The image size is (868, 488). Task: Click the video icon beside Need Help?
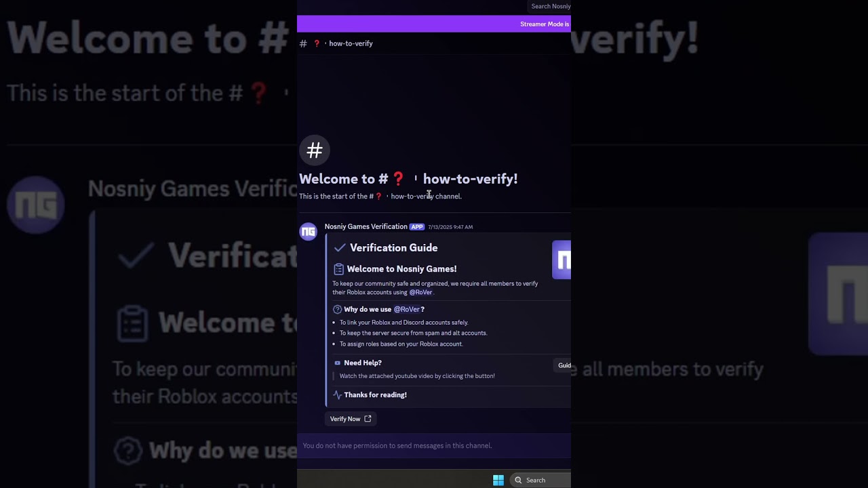point(338,363)
